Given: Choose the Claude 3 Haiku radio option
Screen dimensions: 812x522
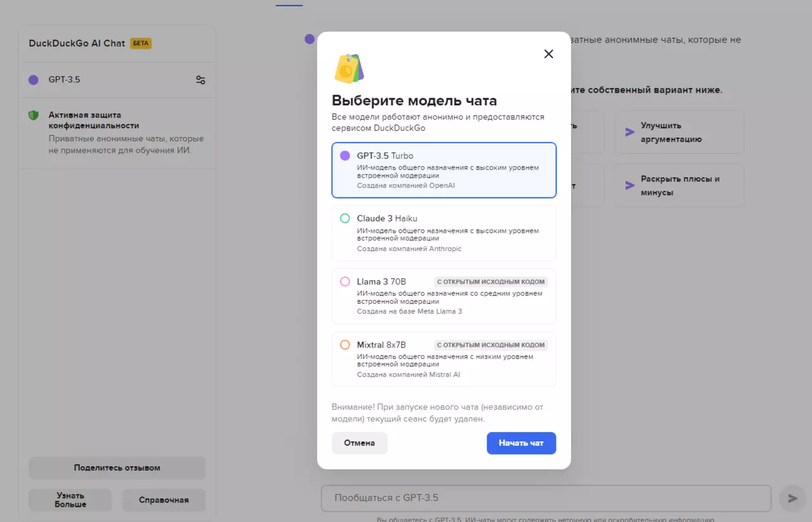Looking at the screenshot, I should click(x=345, y=218).
